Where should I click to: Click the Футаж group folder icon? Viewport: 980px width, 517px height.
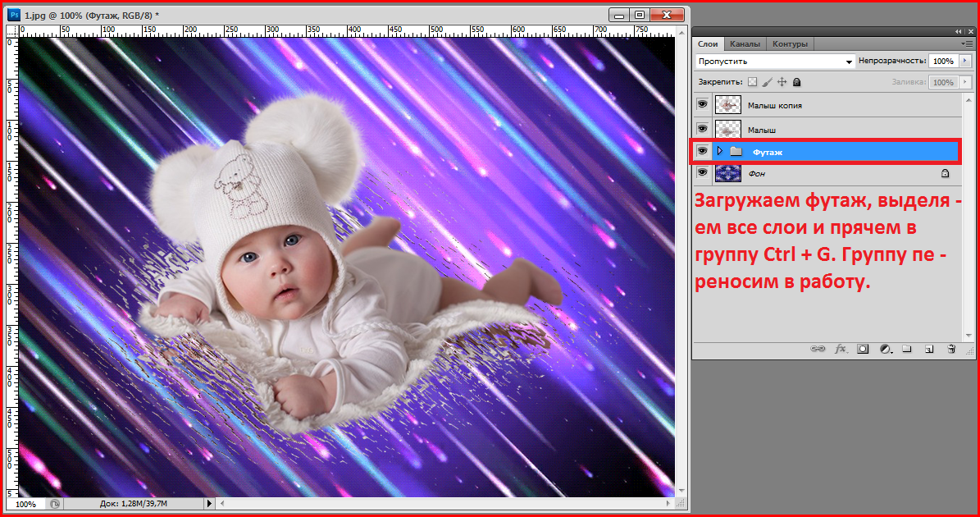(736, 151)
